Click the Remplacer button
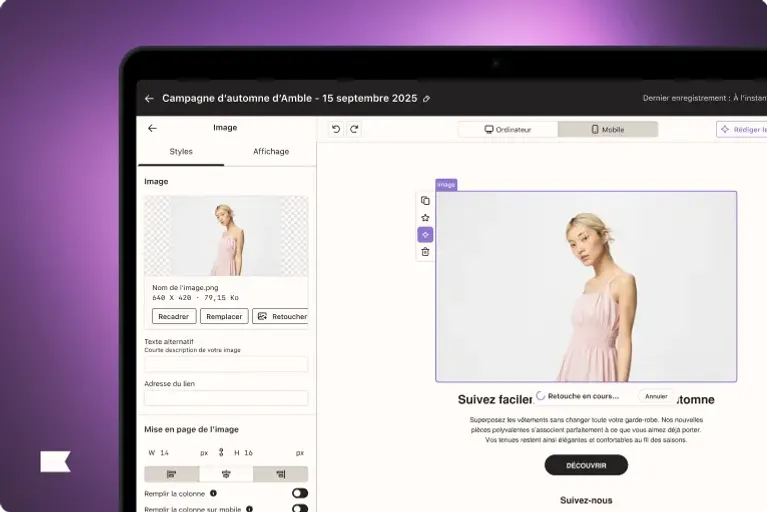The height and width of the screenshot is (512, 767). pyautogui.click(x=224, y=316)
